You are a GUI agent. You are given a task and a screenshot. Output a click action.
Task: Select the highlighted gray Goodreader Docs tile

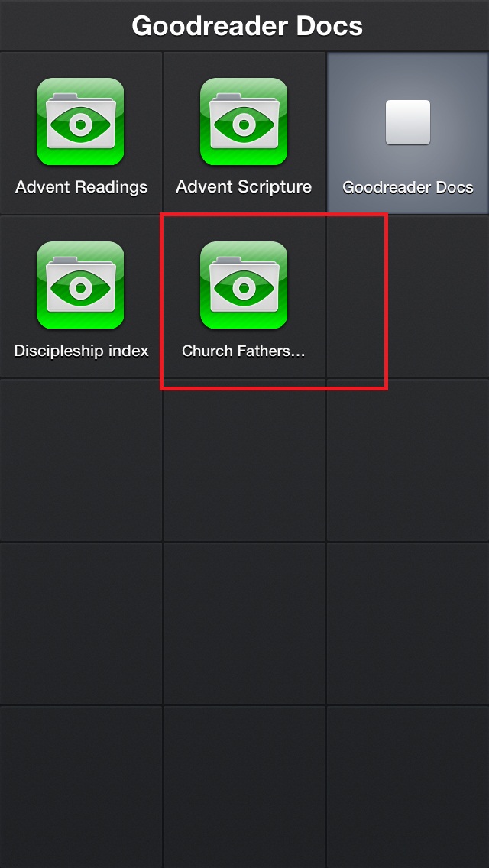[408, 133]
